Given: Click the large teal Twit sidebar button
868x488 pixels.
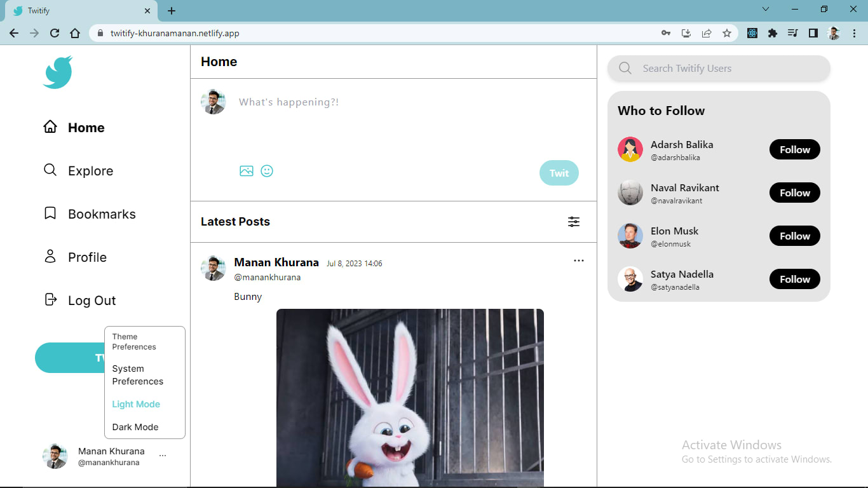Looking at the screenshot, I should coord(70,358).
